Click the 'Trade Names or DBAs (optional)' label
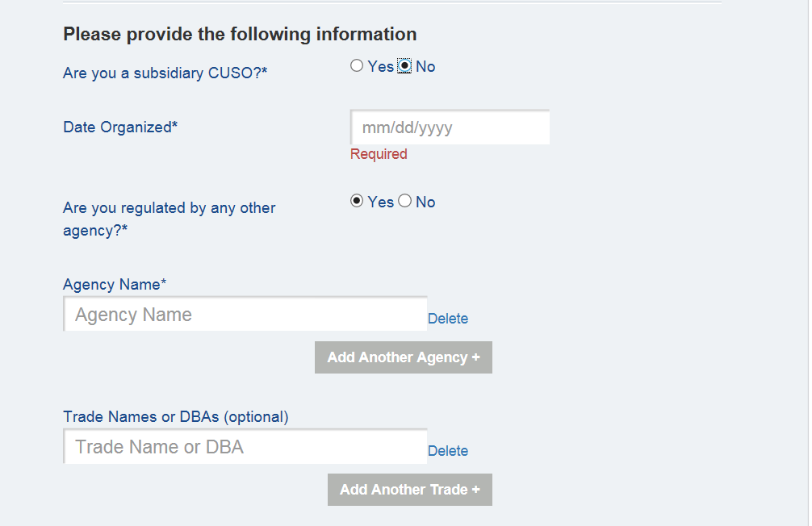Screen dimensions: 812x526 tap(176, 417)
